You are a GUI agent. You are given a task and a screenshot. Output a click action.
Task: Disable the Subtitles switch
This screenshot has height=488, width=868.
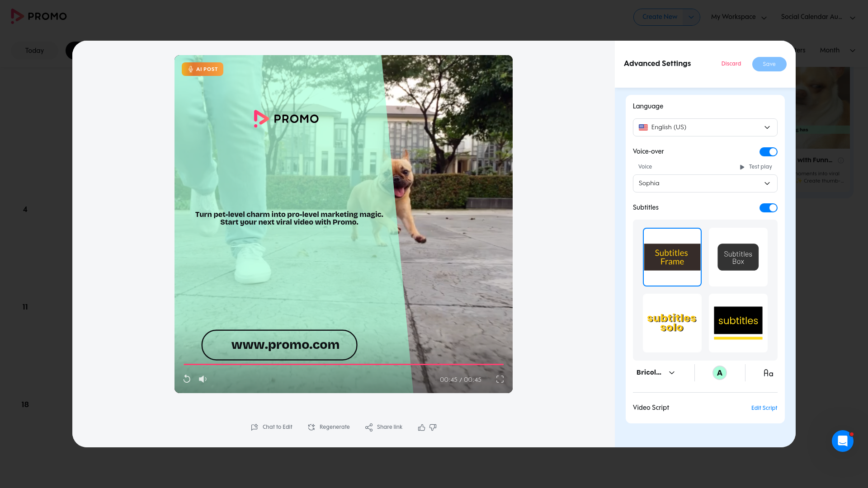coord(768,208)
